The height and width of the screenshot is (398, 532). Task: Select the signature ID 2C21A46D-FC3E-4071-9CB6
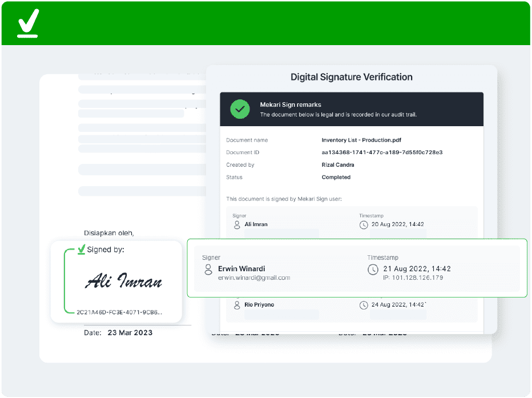coord(119,312)
